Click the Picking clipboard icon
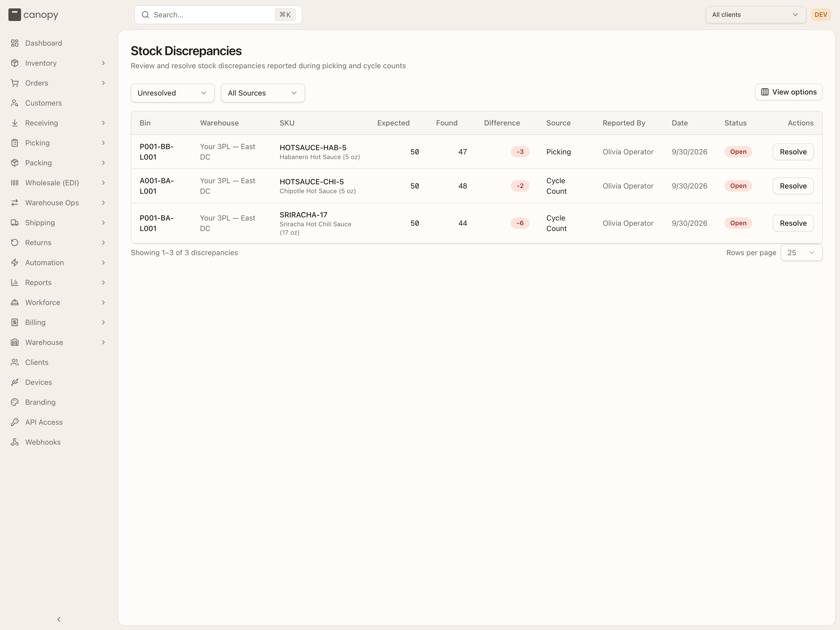Screen dimensions: 840x630 click(x=15, y=143)
